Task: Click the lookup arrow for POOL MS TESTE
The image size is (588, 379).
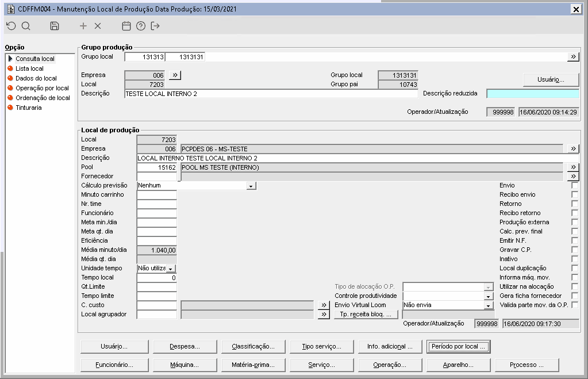Action: coord(573,167)
